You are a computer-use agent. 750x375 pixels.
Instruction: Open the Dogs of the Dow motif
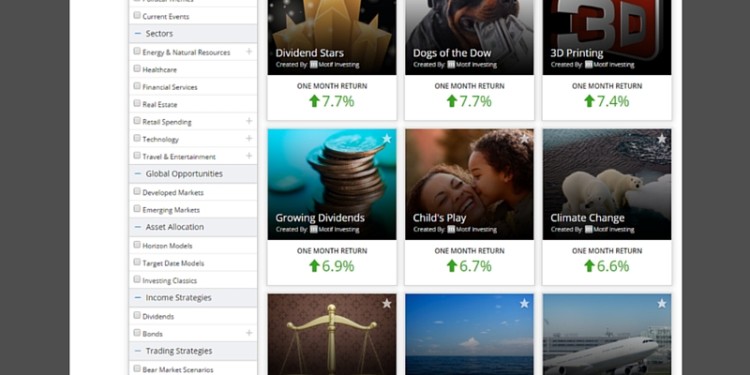452,53
